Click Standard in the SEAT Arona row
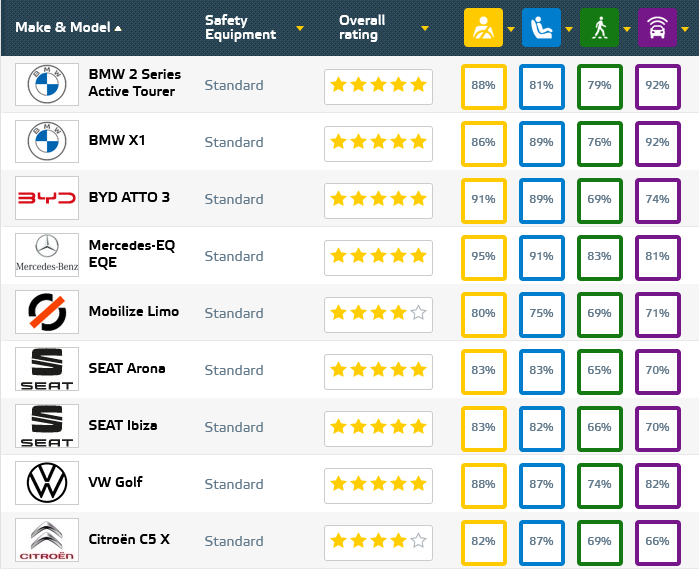 pyautogui.click(x=234, y=370)
